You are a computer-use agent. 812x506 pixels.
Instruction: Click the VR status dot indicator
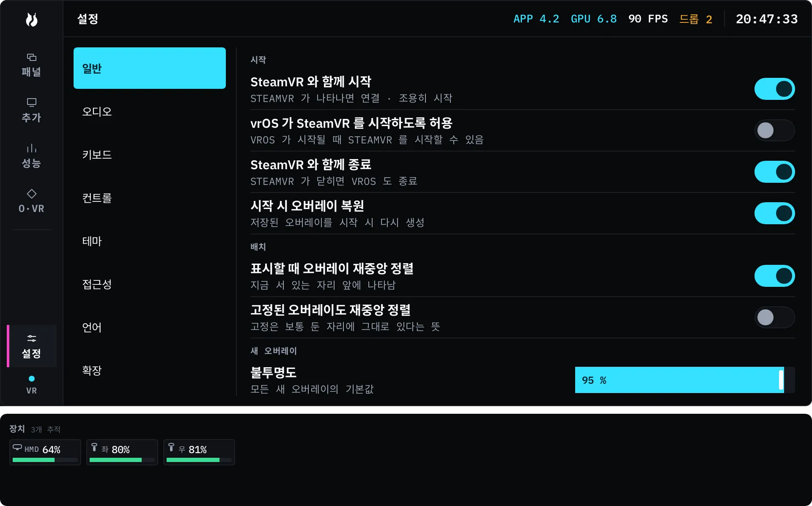click(32, 379)
